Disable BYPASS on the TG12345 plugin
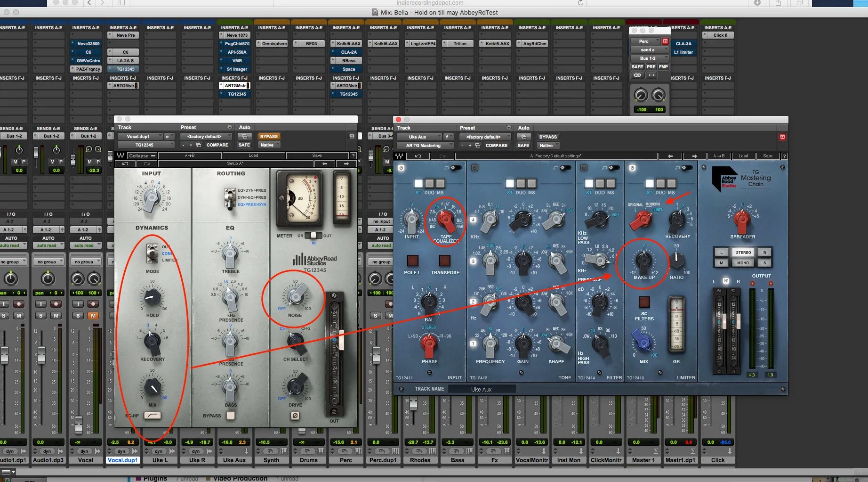This screenshot has height=482, width=868. pos(269,136)
